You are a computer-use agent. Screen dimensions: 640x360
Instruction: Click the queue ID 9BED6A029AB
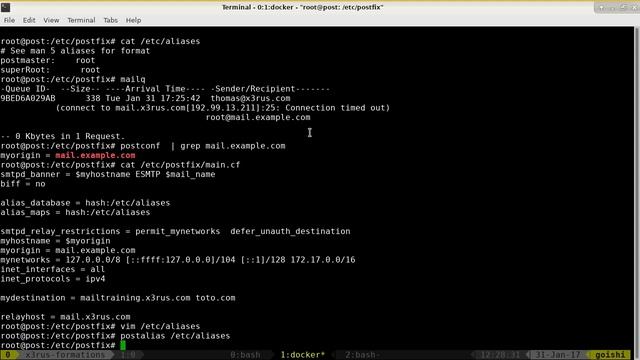point(28,98)
